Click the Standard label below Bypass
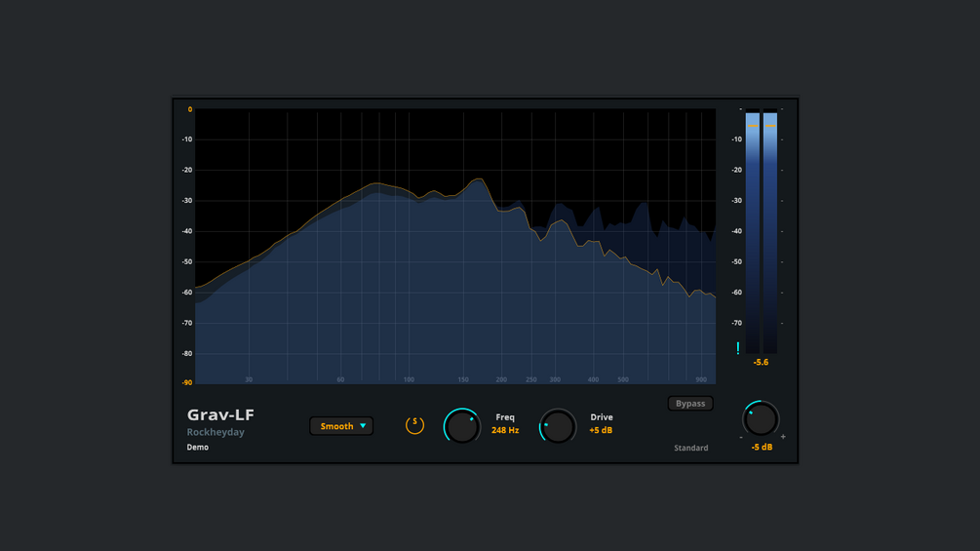The width and height of the screenshot is (980, 551). coord(690,448)
